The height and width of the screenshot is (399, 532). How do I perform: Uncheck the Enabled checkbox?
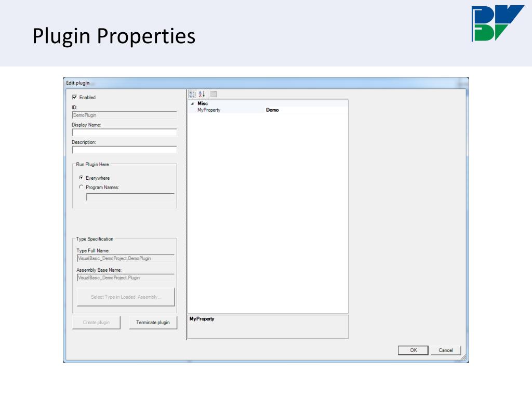click(x=75, y=97)
